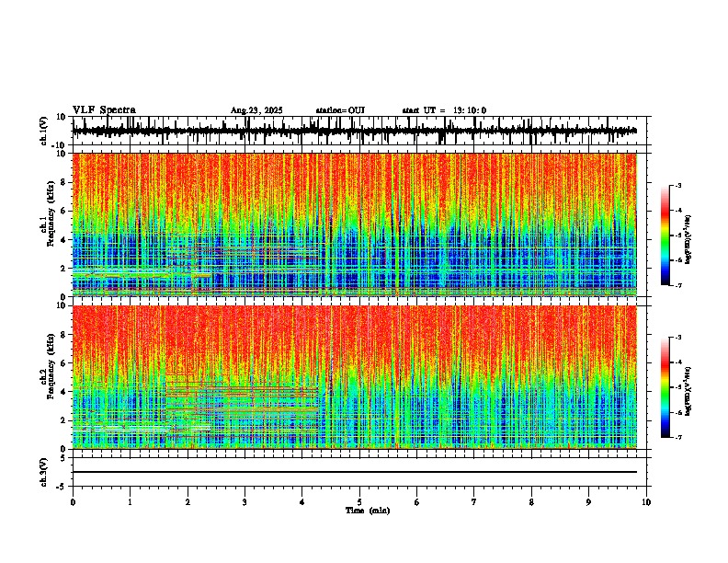Click inside the ch.1 spectrogram panel

coord(355,224)
